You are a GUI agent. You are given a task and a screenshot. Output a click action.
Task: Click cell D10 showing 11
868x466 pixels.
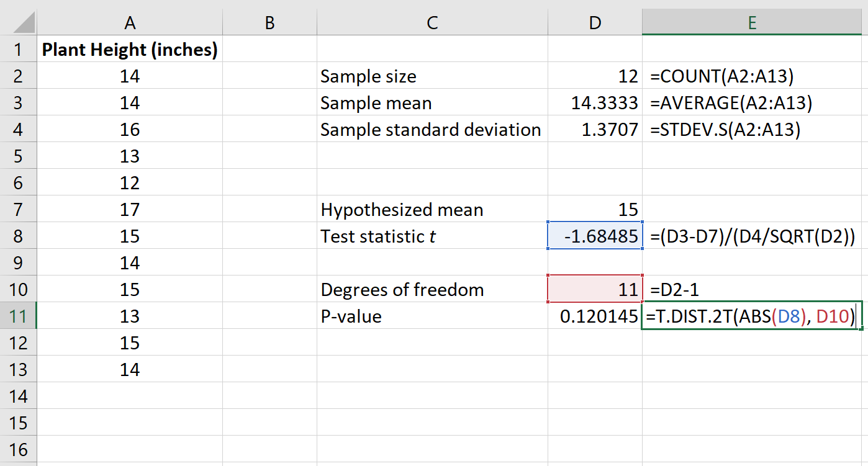(595, 289)
